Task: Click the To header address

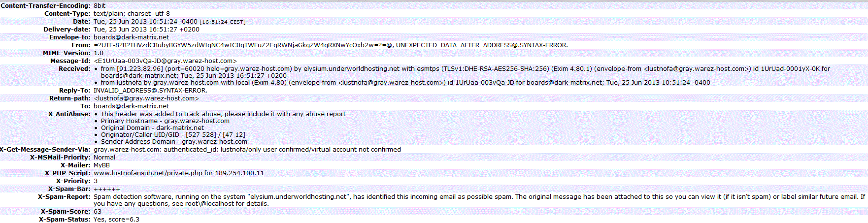Action: pos(131,106)
